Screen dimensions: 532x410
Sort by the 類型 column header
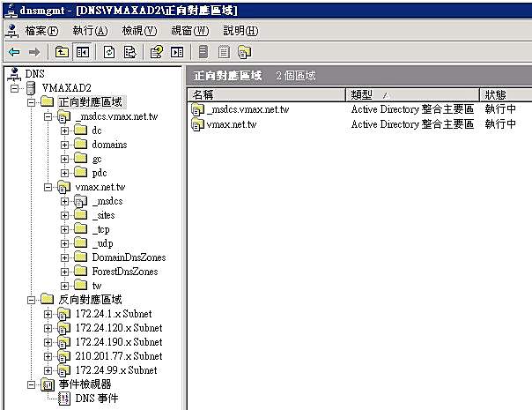pyautogui.click(x=412, y=94)
